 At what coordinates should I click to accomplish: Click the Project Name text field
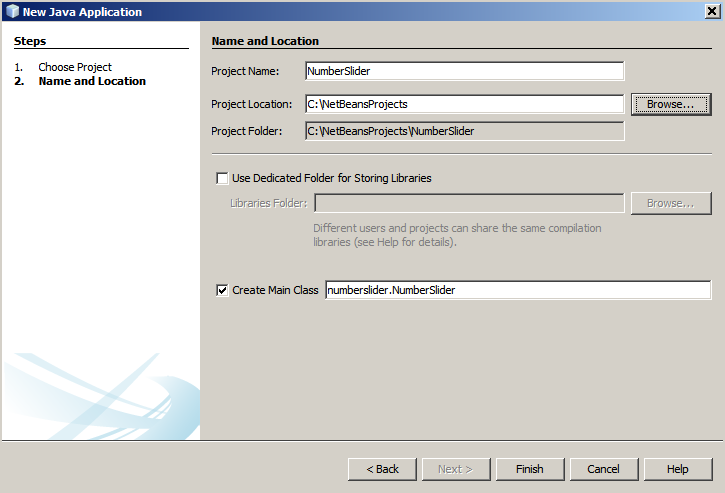pos(464,71)
